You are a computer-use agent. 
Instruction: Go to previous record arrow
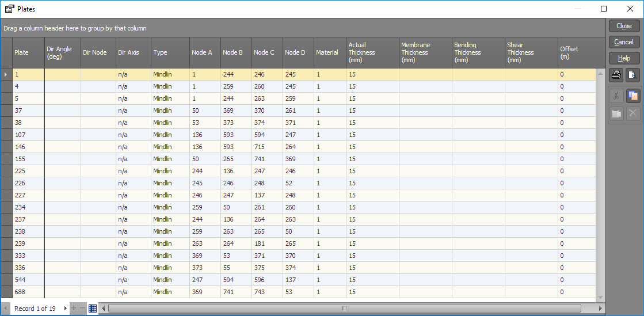tap(5, 308)
